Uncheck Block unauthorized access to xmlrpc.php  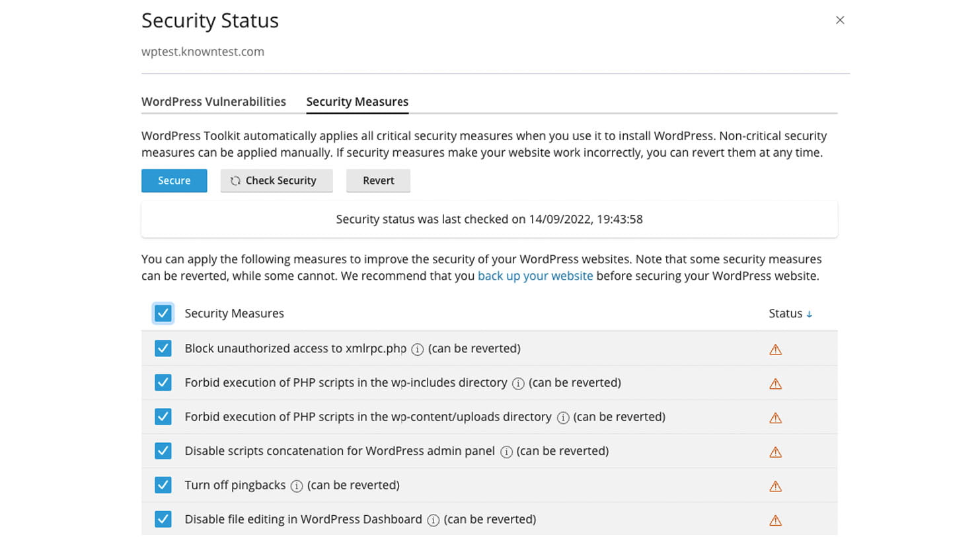163,349
